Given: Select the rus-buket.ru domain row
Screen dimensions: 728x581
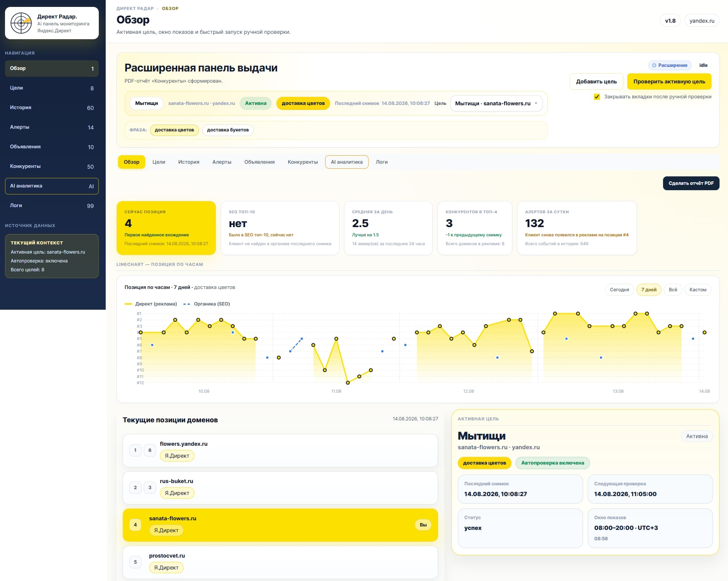Looking at the screenshot, I should point(280,488).
